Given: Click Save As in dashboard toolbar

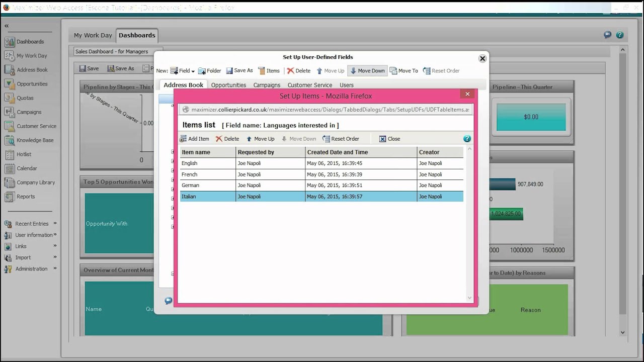Looking at the screenshot, I should pyautogui.click(x=121, y=68).
